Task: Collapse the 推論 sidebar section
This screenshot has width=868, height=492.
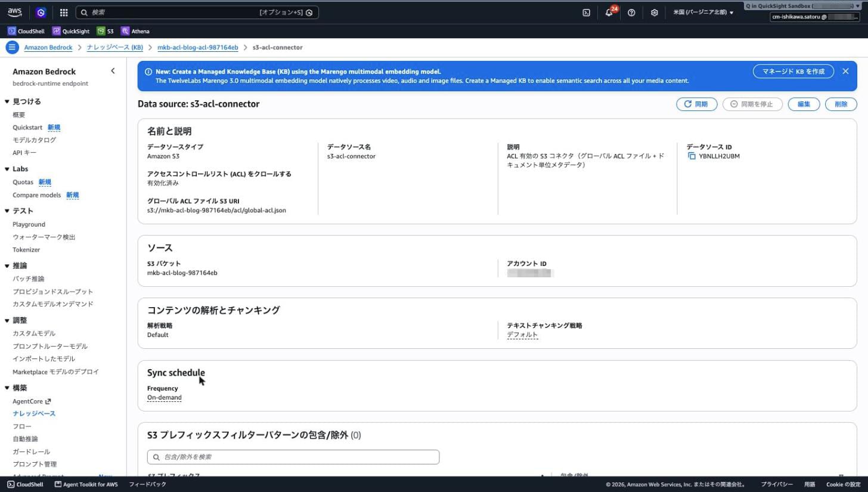Action: 7,266
